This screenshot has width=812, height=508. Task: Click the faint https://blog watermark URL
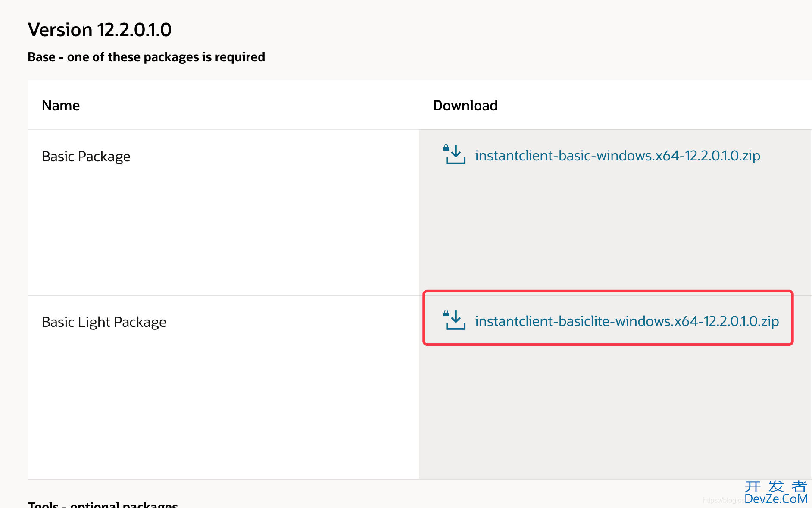click(722, 500)
